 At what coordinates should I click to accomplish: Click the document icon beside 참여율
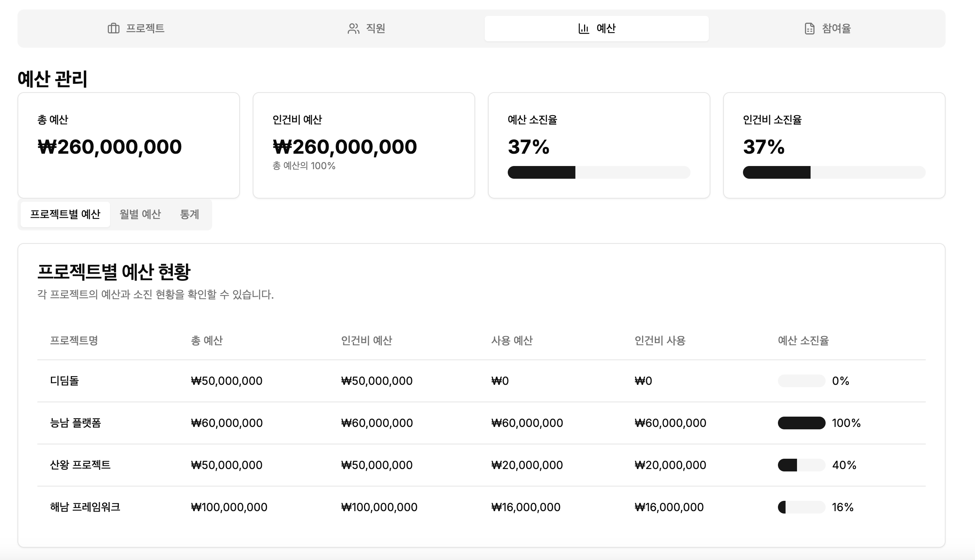point(809,29)
